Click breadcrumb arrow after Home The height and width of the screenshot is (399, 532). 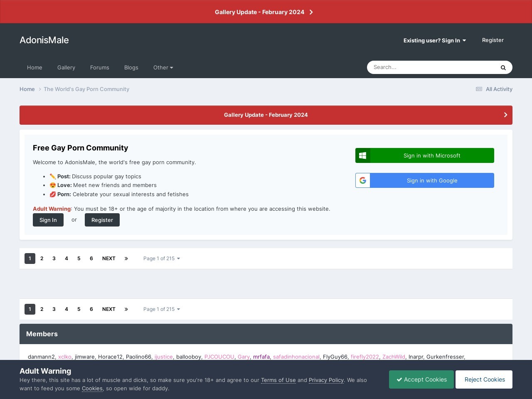pyautogui.click(x=40, y=89)
